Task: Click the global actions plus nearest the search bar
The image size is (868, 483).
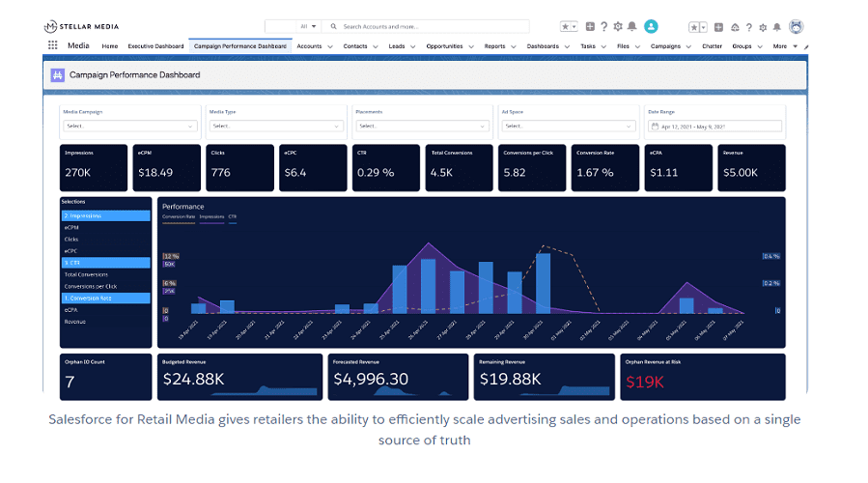Action: point(590,26)
